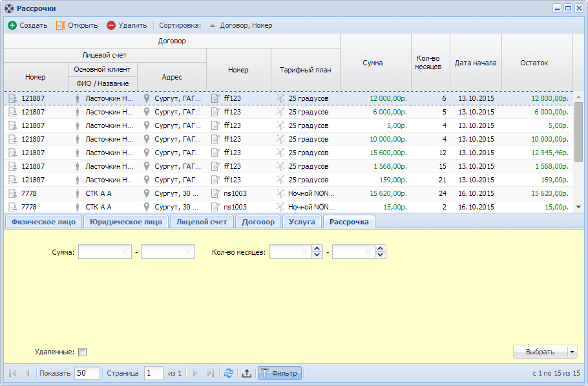Increase second Кол-во месяцев value
This screenshot has width=588, height=386.
click(x=380, y=248)
